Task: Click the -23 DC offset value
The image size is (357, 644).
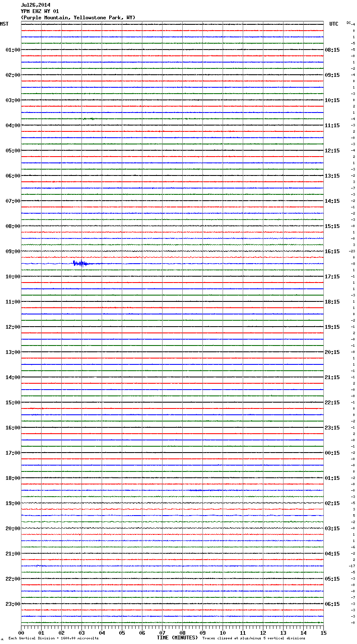Action: pos(352,251)
